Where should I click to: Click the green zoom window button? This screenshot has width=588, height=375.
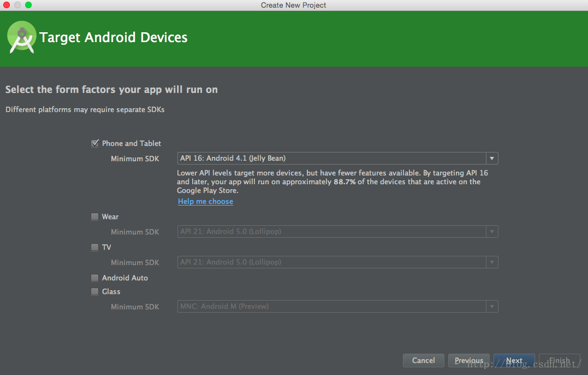(x=28, y=5)
